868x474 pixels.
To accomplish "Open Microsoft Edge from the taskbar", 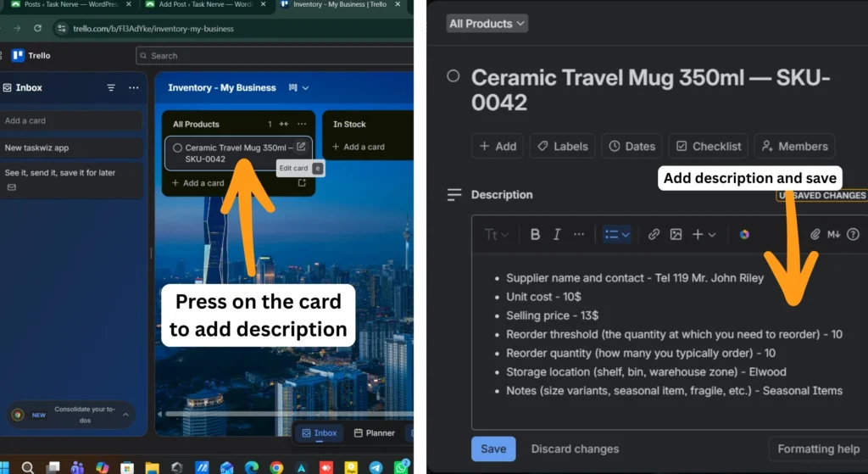I will click(x=251, y=468).
